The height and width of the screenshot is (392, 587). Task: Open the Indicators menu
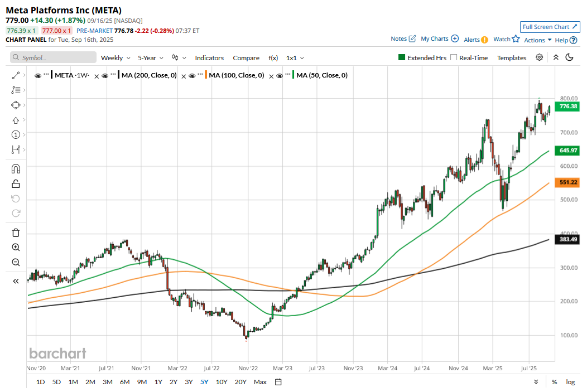pos(209,58)
